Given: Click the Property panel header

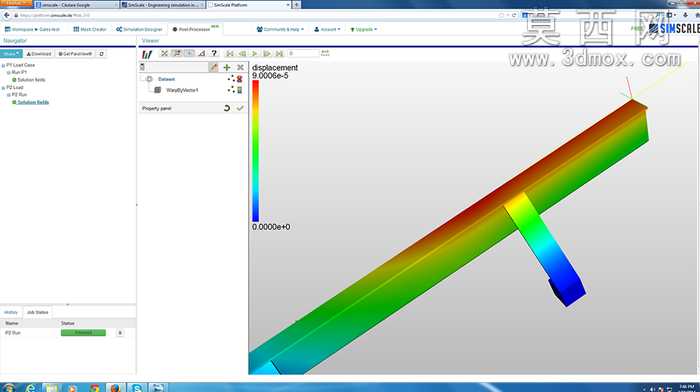Looking at the screenshot, I should tap(193, 108).
